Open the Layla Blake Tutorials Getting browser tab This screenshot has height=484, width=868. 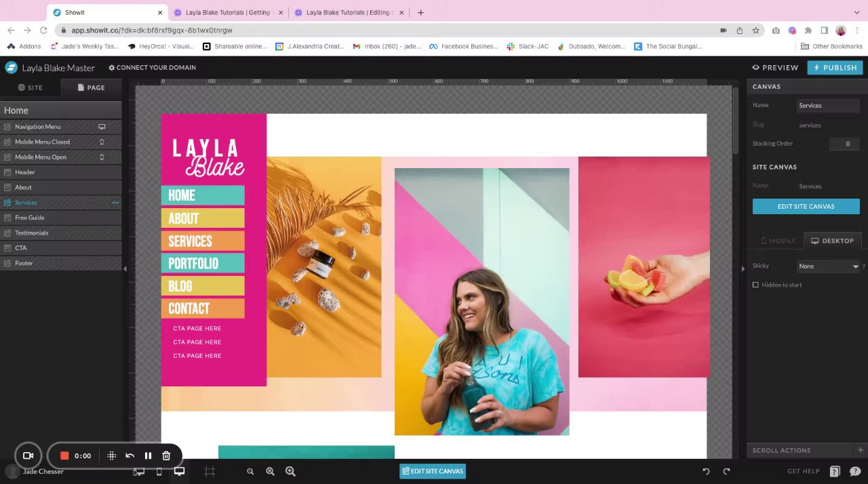(x=227, y=12)
